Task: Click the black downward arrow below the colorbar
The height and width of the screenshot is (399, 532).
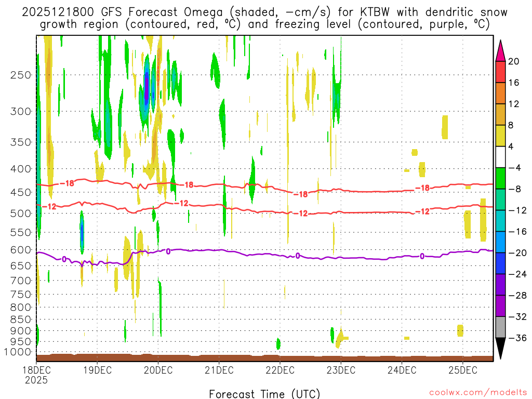Action: click(500, 348)
